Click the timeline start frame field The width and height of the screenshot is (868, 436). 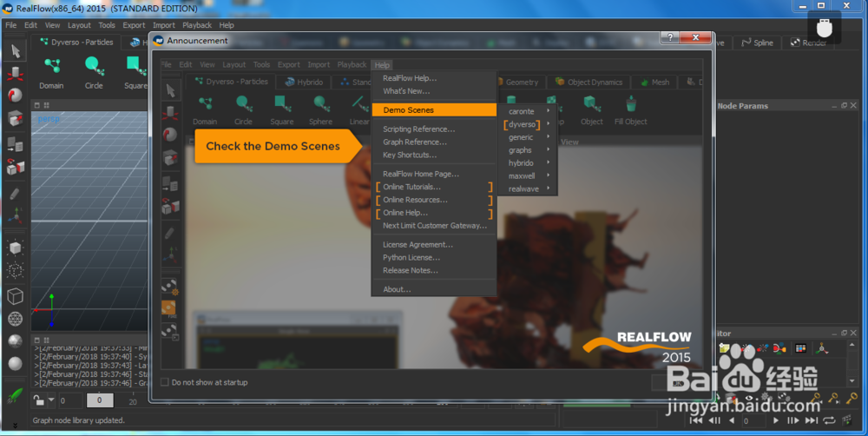(x=71, y=400)
